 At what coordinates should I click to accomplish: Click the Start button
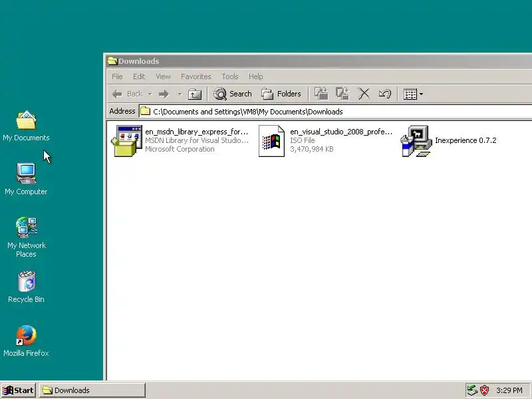18,390
